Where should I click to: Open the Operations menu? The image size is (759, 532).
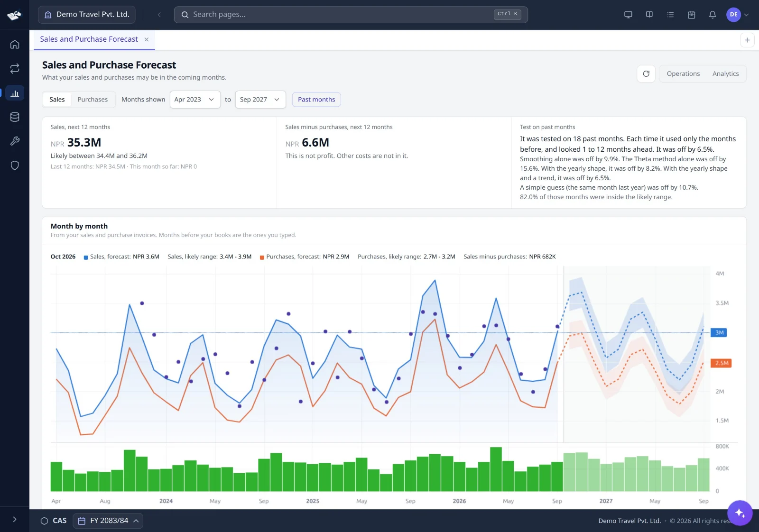pos(683,74)
